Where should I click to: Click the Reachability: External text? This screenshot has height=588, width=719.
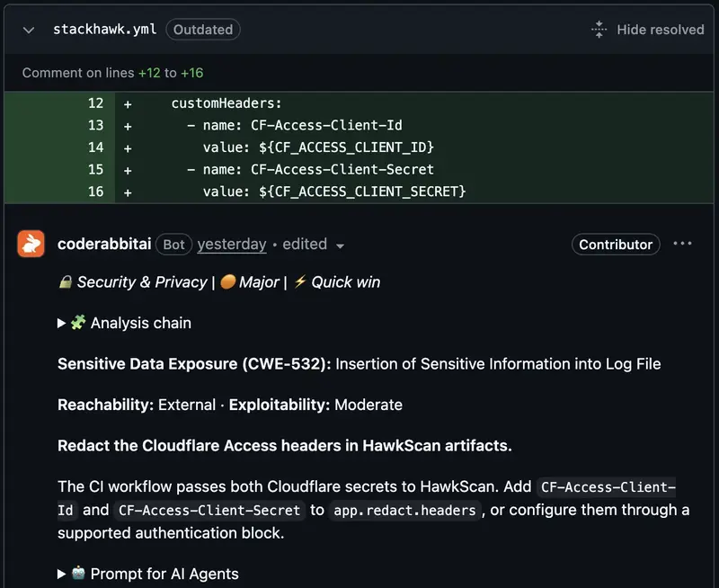point(137,405)
